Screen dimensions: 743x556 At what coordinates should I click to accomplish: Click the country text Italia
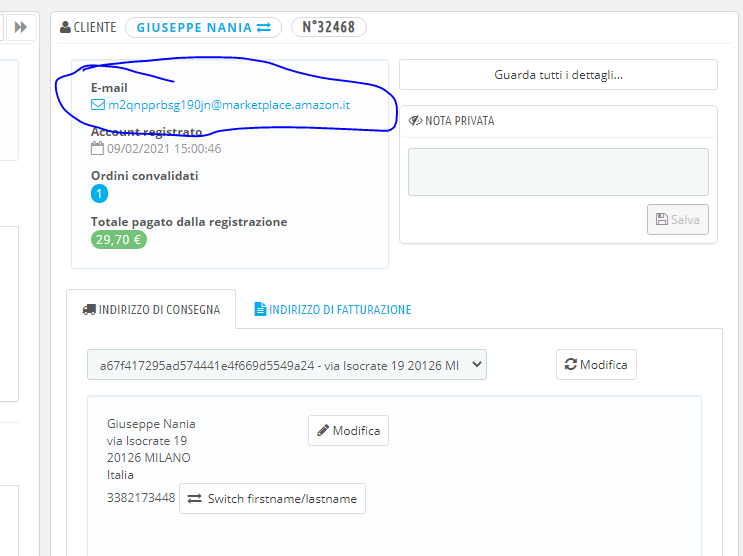(120, 474)
